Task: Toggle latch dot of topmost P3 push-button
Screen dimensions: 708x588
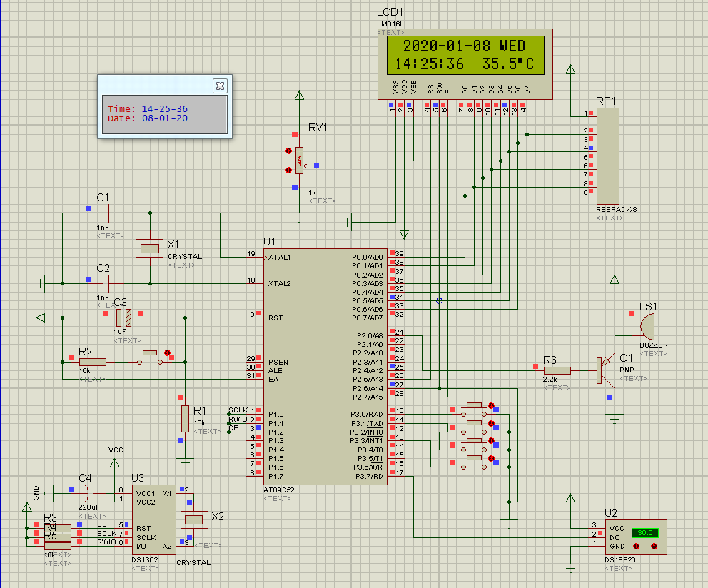Action: coord(491,406)
